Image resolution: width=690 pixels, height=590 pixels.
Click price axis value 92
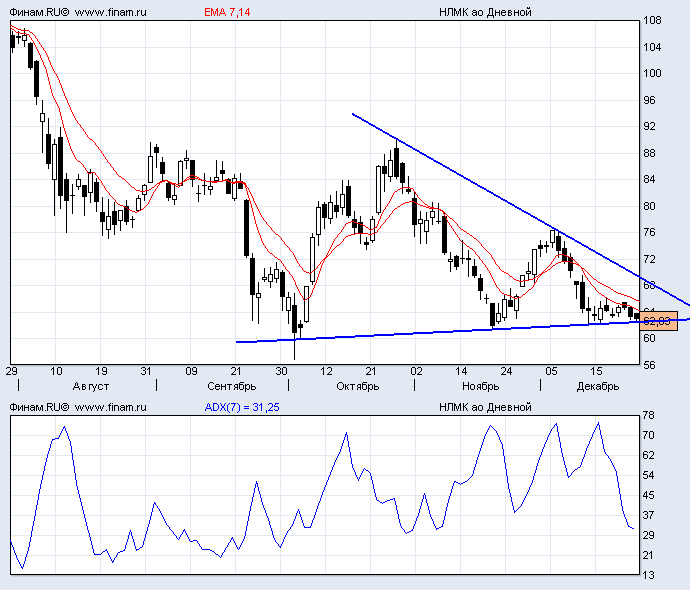[650, 127]
